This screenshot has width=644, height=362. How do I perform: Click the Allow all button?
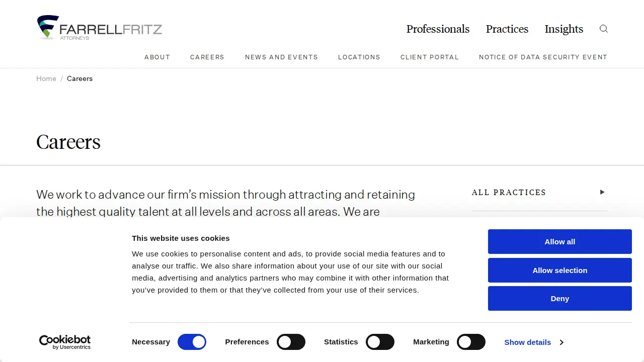(x=560, y=242)
